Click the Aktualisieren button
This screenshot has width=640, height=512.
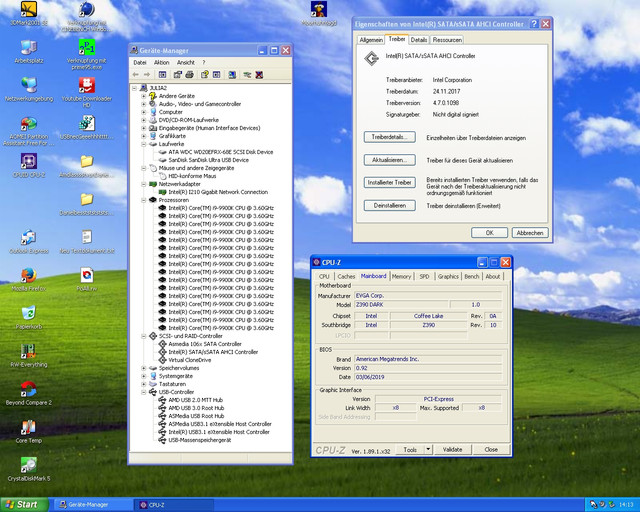[389, 160]
